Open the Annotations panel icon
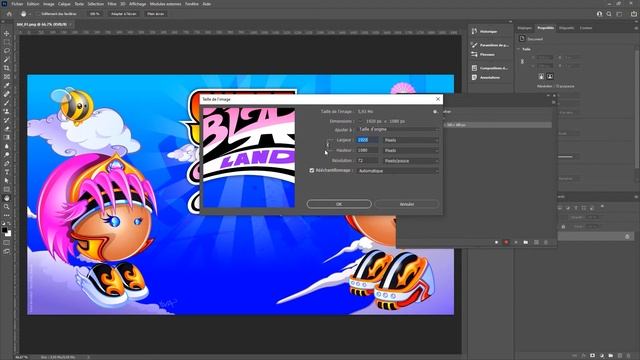 474,77
